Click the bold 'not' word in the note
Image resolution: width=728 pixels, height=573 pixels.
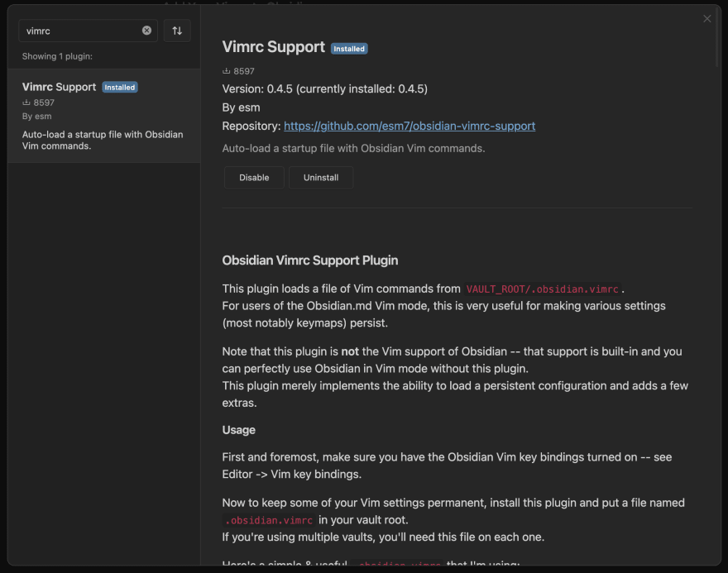click(350, 351)
